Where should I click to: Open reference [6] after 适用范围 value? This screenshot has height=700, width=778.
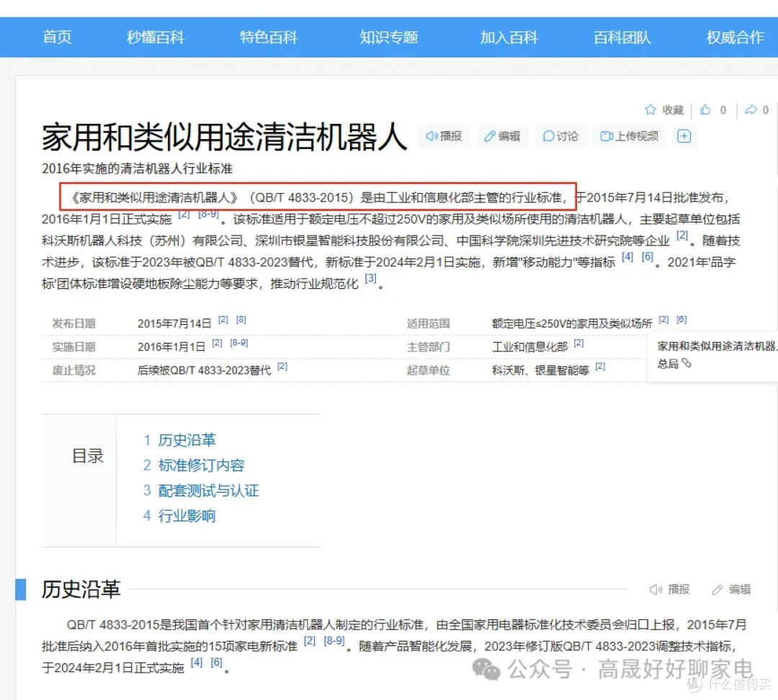681,320
